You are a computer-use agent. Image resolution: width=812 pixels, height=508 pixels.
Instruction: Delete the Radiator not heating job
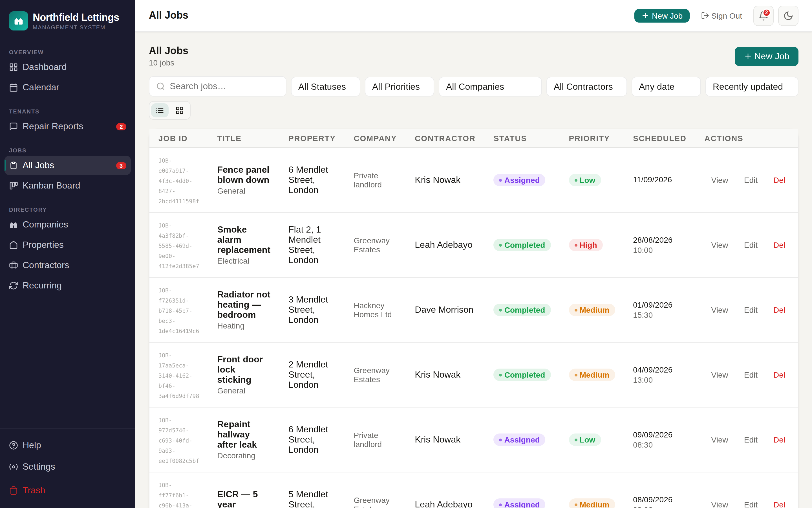coord(779,310)
